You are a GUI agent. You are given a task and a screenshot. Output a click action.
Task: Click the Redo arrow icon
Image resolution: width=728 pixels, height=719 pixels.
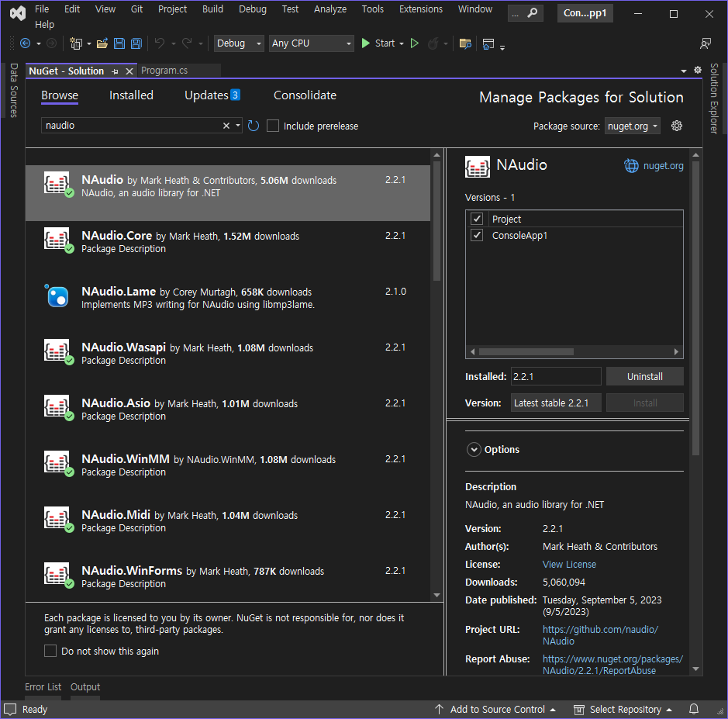pos(187,43)
